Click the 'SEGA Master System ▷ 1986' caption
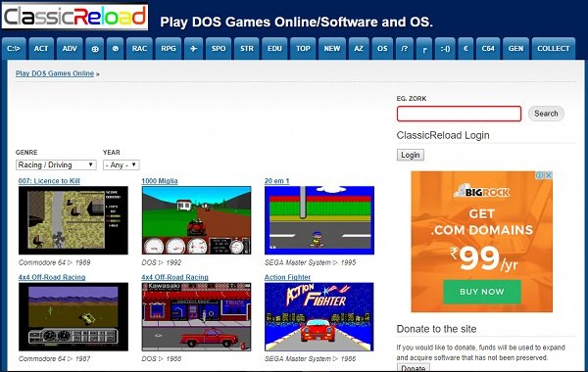The height and width of the screenshot is (372, 588). pyautogui.click(x=310, y=359)
